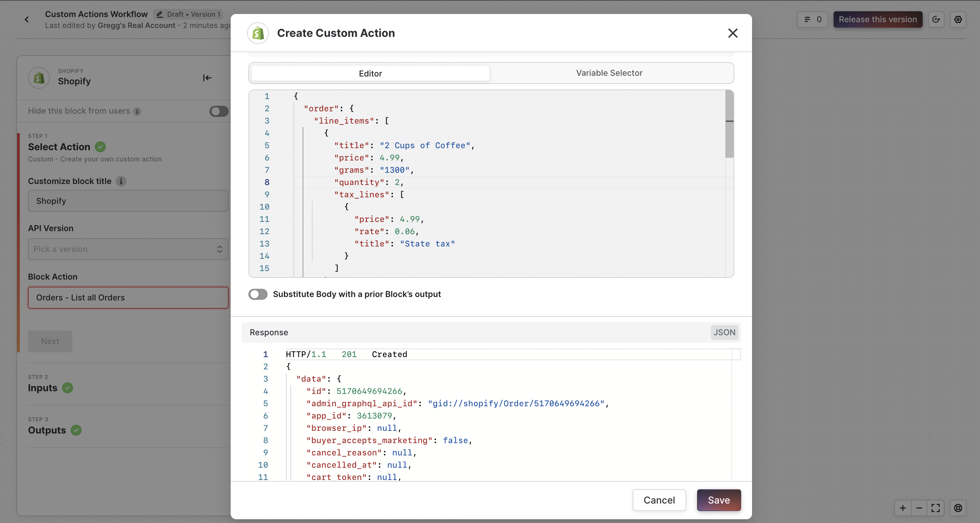Image resolution: width=980 pixels, height=523 pixels.
Task: Click fit-to-screen canvas icon
Action: click(936, 508)
